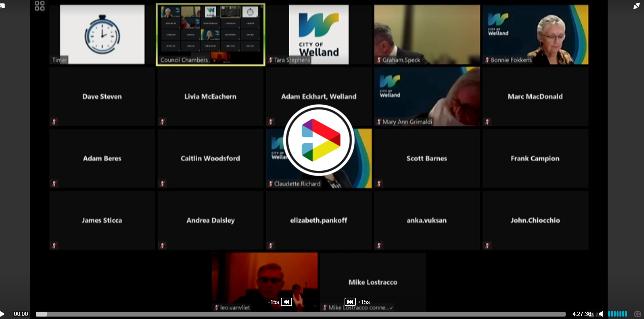Start playback using the bottom-left play icon
Screen dimensions: 644x319
click(2, 314)
